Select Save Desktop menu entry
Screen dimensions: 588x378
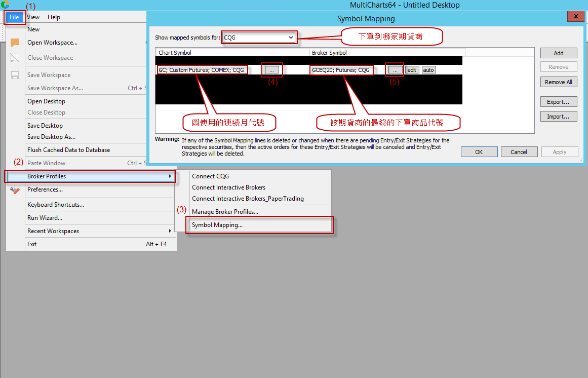45,126
